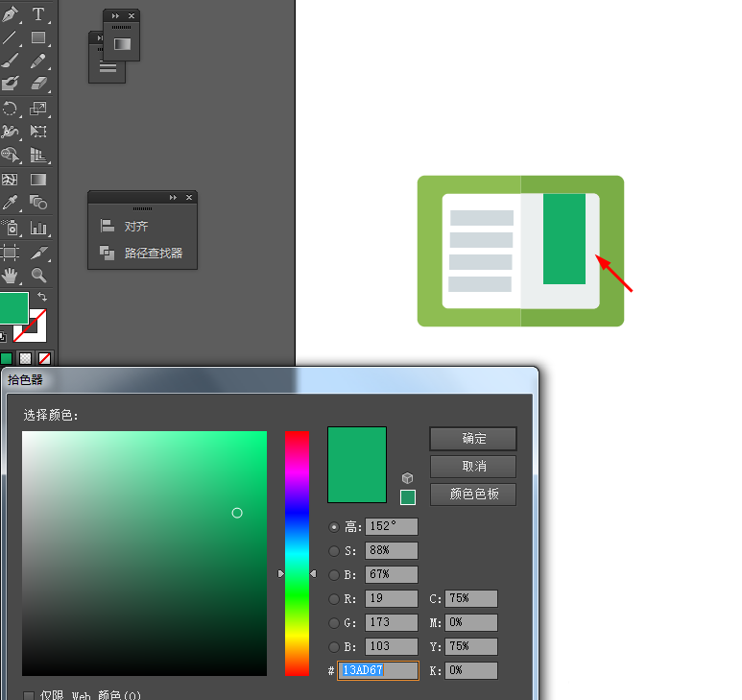Click the hex value field 13AD67

(378, 670)
